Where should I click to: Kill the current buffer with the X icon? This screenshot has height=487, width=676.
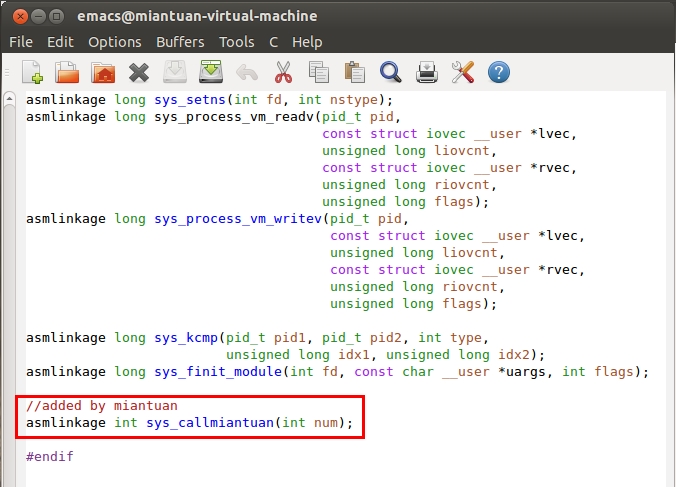point(139,72)
